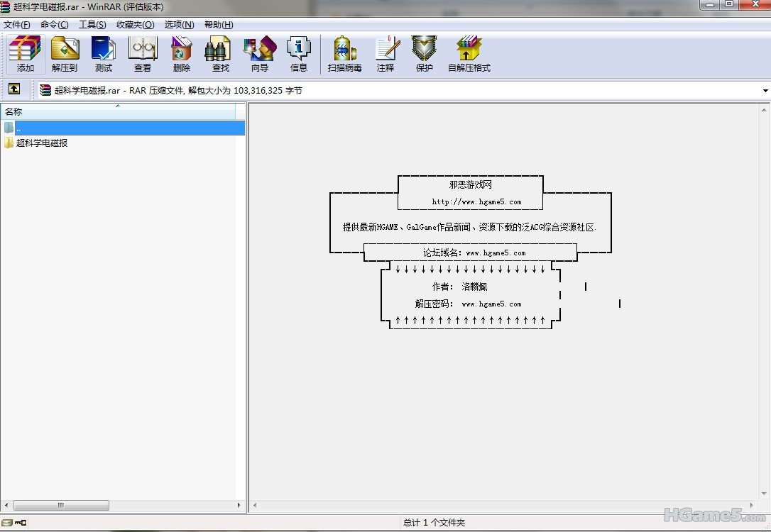Click the 保护 (Protect) shield icon

coord(425,54)
